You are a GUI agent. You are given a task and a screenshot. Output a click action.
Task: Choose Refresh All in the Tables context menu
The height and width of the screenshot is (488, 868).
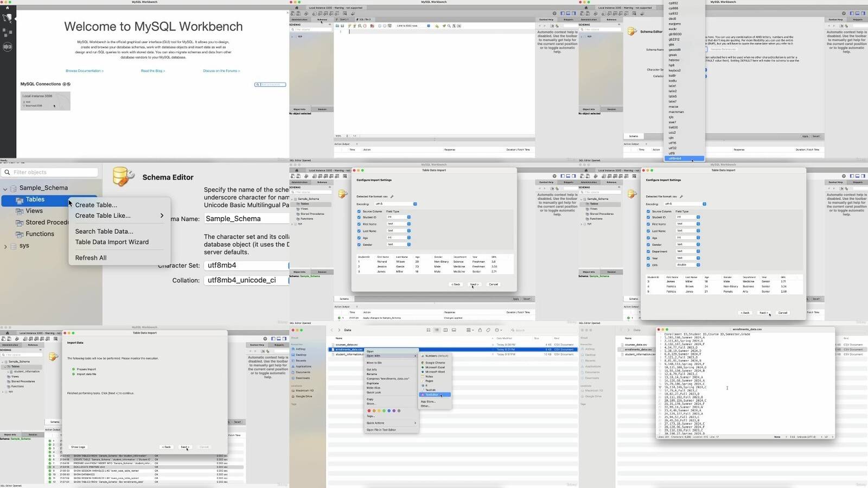click(x=91, y=258)
